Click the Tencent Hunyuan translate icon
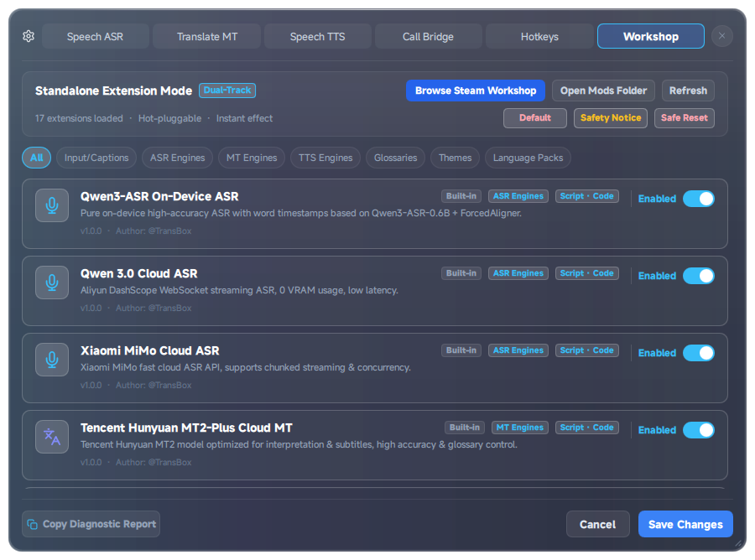Viewport: 755px width, 560px height. coord(52,437)
